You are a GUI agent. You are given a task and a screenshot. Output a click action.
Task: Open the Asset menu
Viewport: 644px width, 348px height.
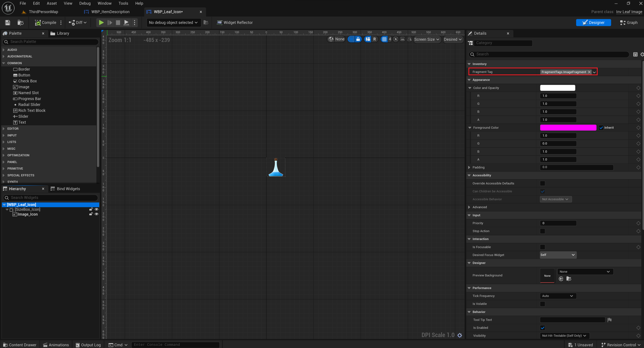pos(52,3)
